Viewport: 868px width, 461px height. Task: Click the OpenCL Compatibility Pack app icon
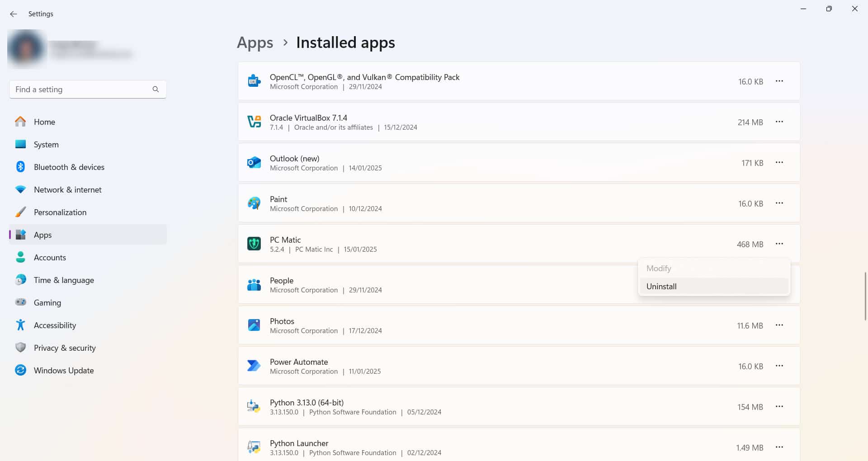click(254, 81)
